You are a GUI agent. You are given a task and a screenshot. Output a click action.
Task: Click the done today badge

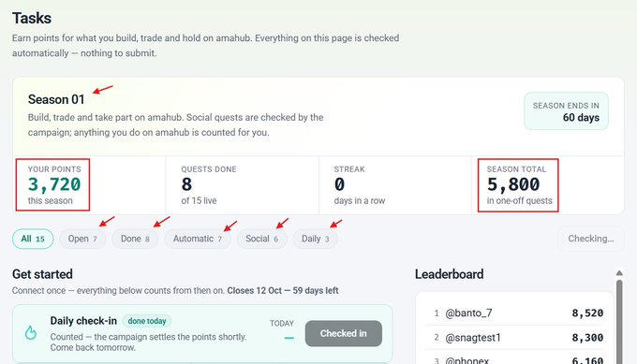147,321
